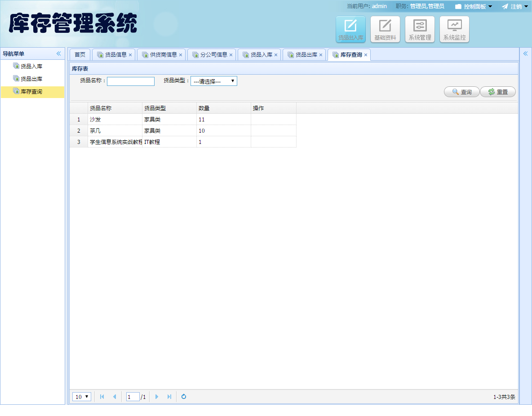Click the quantity cell showing 11
This screenshot has height=416, width=532.
(224, 120)
